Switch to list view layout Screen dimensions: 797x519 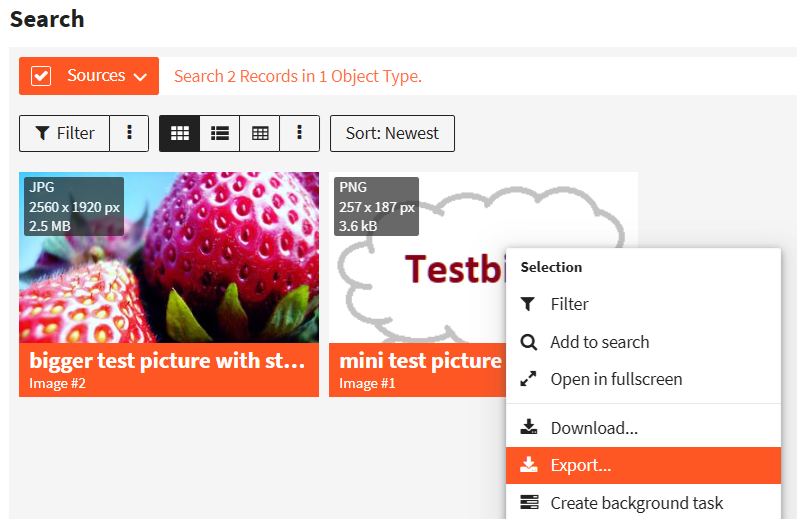220,133
